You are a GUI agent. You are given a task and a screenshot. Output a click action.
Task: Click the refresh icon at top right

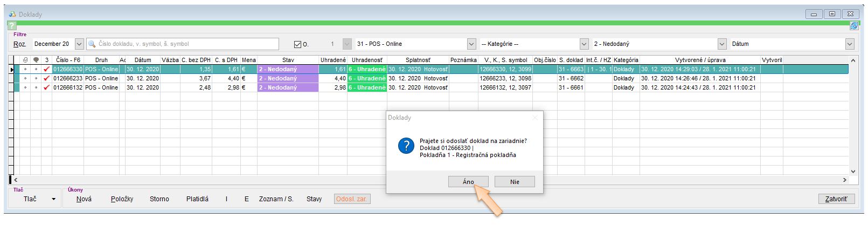tap(853, 26)
